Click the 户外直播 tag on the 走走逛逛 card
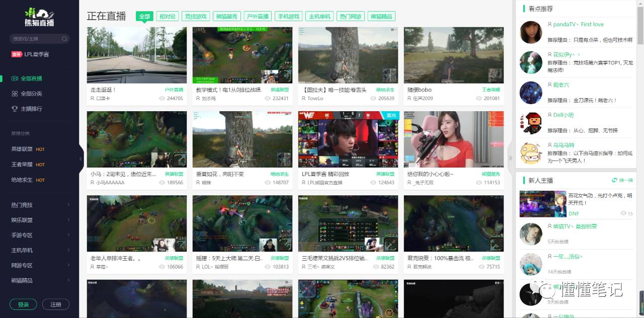 tap(174, 90)
